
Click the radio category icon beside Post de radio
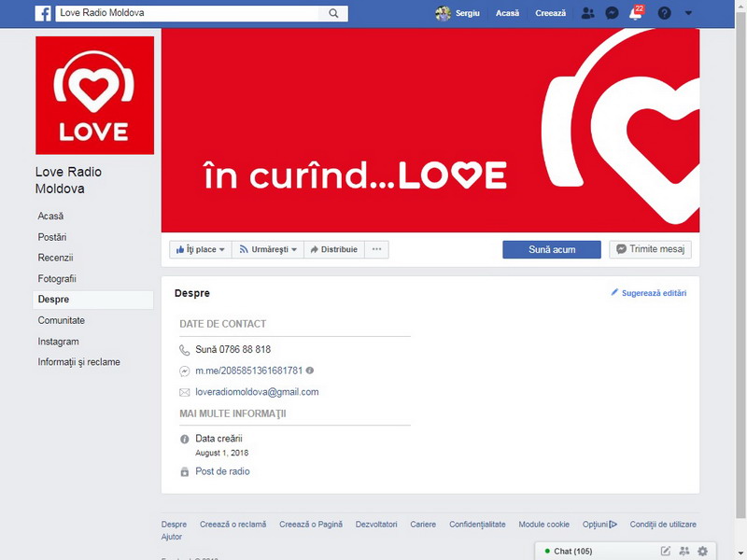point(184,472)
